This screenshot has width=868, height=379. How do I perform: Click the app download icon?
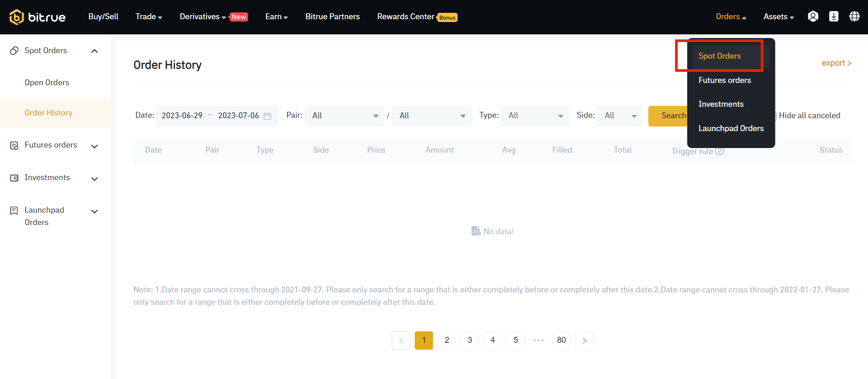coord(834,16)
